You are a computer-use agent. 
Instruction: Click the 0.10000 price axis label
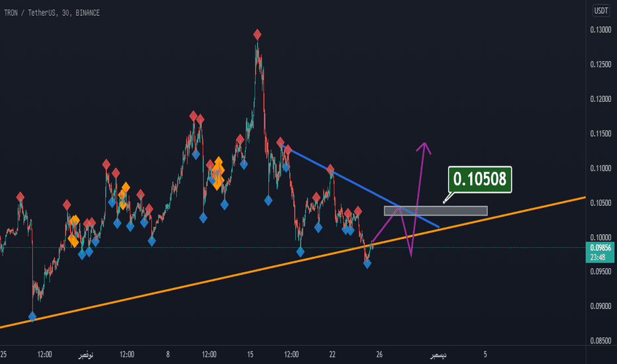tap(600, 238)
